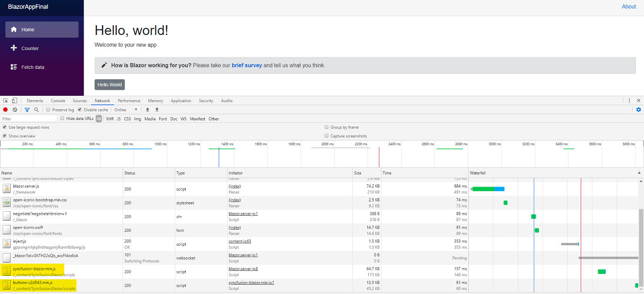Screen dimensions: 644x294
Task: Toggle the network filter funnel icon
Action: 27,110
